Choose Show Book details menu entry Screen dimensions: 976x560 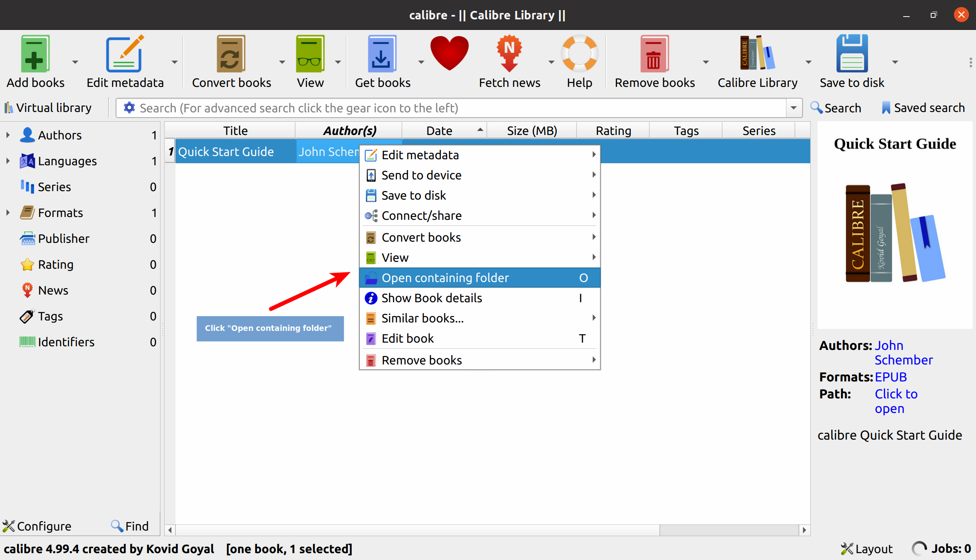pos(480,298)
